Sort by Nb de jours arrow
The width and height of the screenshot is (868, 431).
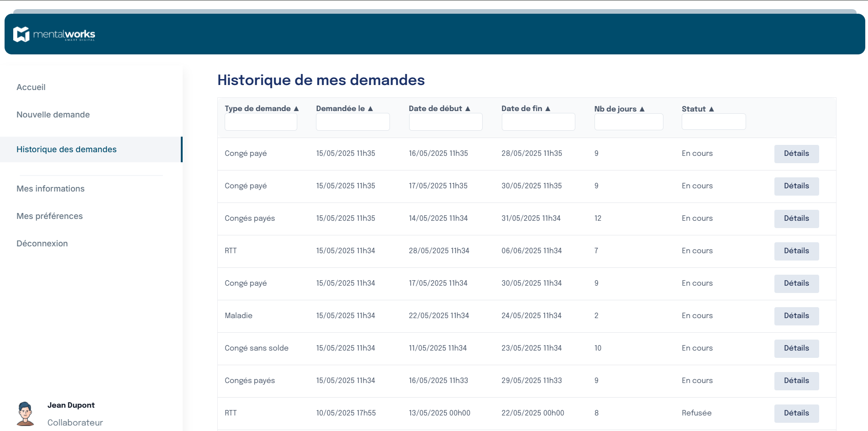click(642, 109)
